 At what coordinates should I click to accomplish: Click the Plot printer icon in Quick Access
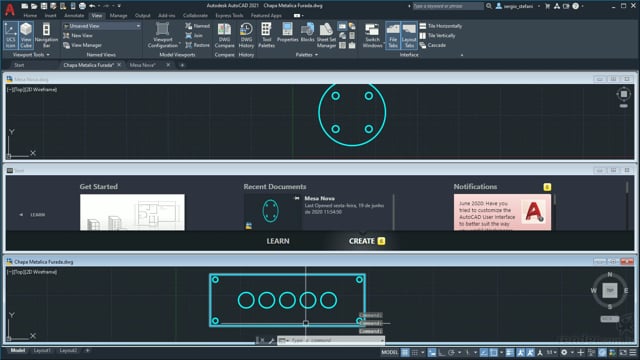click(x=82, y=6)
